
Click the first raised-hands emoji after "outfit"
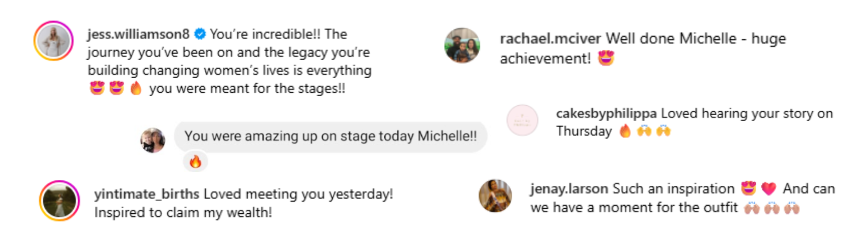point(752,208)
